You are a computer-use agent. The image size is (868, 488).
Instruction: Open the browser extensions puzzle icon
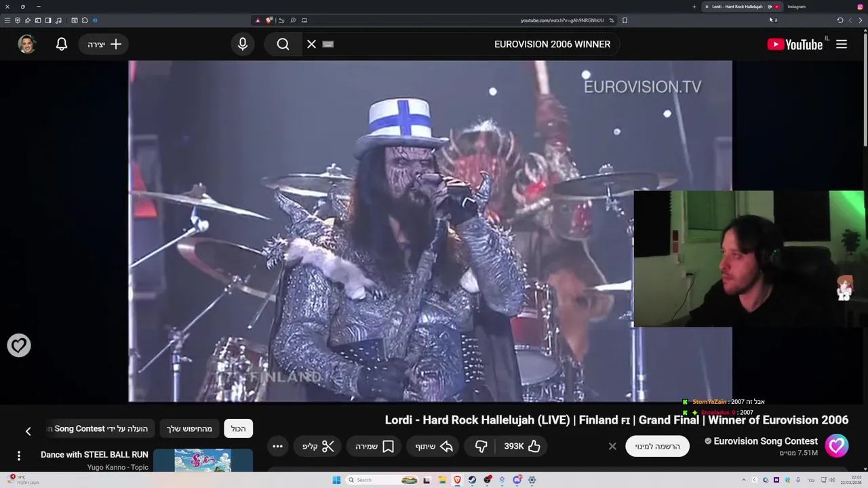[85, 20]
